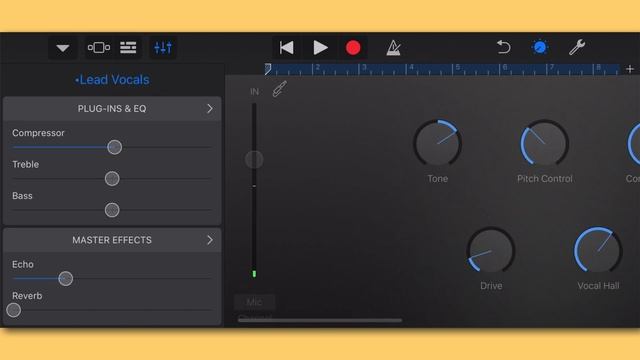Expand the MASTER EFFECTS section
This screenshot has width=640, height=360.
pyautogui.click(x=112, y=240)
